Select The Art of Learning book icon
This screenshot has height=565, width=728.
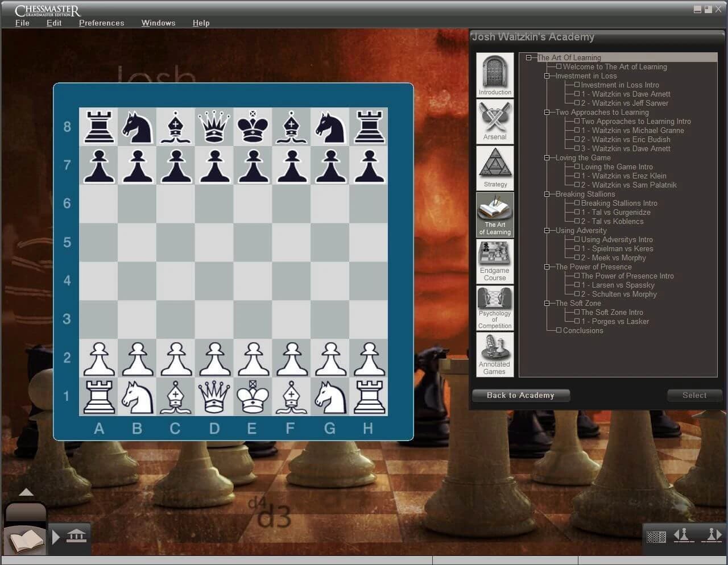point(495,214)
